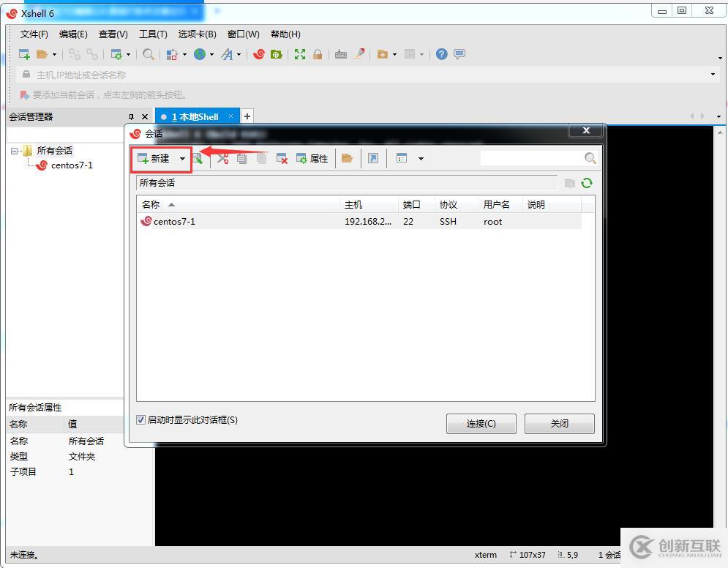Expand the color scheme dropdown arrow
The height and width of the screenshot is (568, 728).
184,55
